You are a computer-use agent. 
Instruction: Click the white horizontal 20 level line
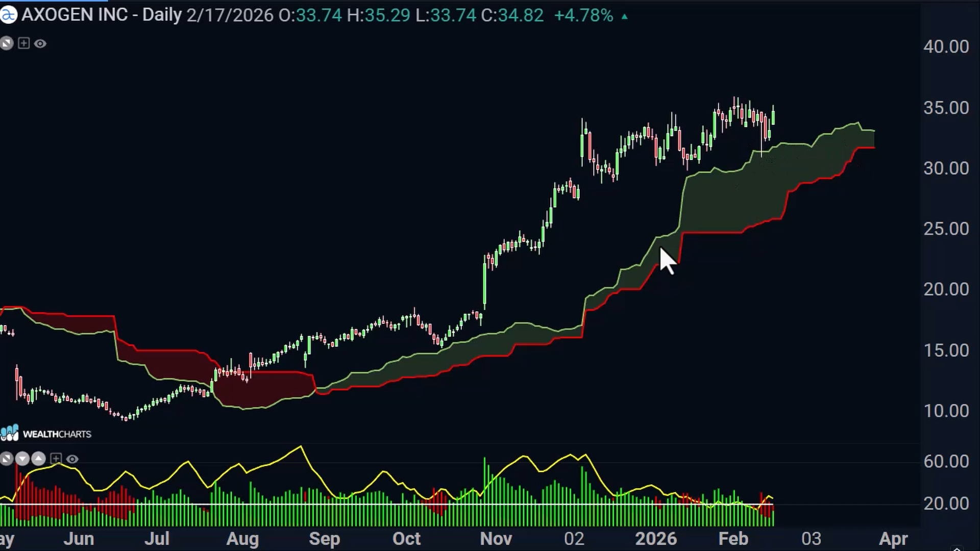(x=387, y=505)
